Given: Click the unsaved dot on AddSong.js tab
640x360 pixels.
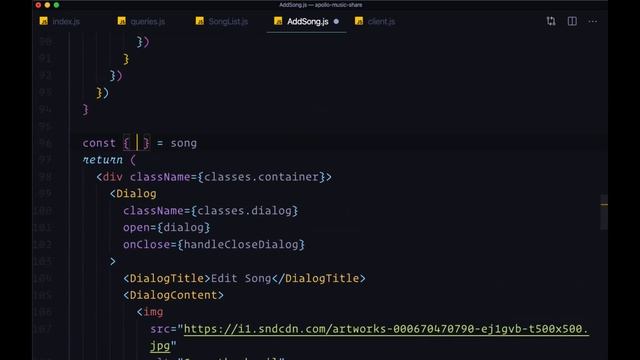Looking at the screenshot, I should pos(336,21).
